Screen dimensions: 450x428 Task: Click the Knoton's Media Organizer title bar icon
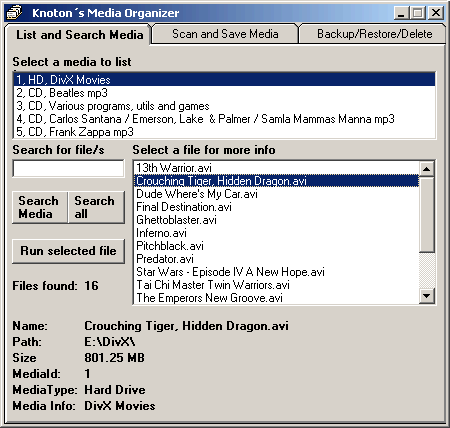[14, 13]
